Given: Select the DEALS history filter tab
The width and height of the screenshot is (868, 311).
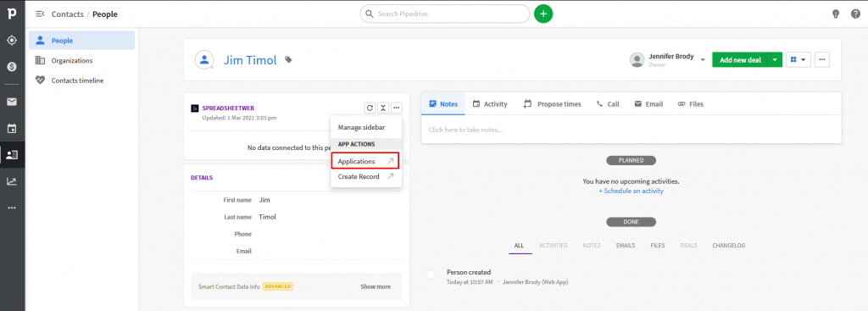Looking at the screenshot, I should (x=688, y=245).
